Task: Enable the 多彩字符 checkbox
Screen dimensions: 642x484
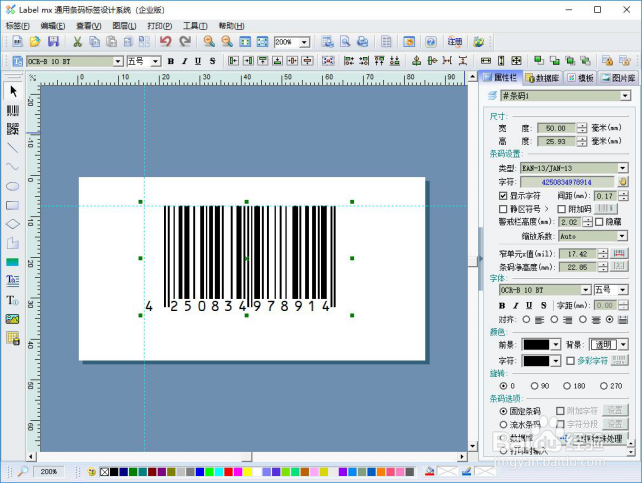Action: [x=570, y=361]
